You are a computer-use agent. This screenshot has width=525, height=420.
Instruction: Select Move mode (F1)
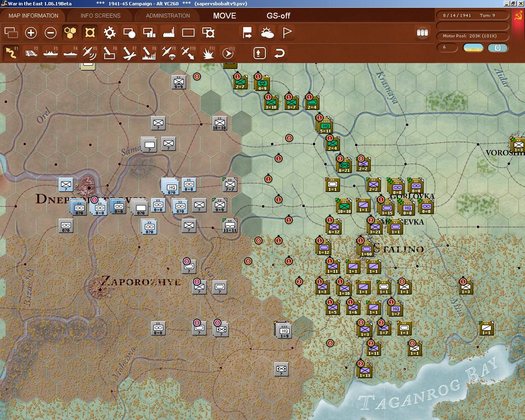click(x=11, y=53)
